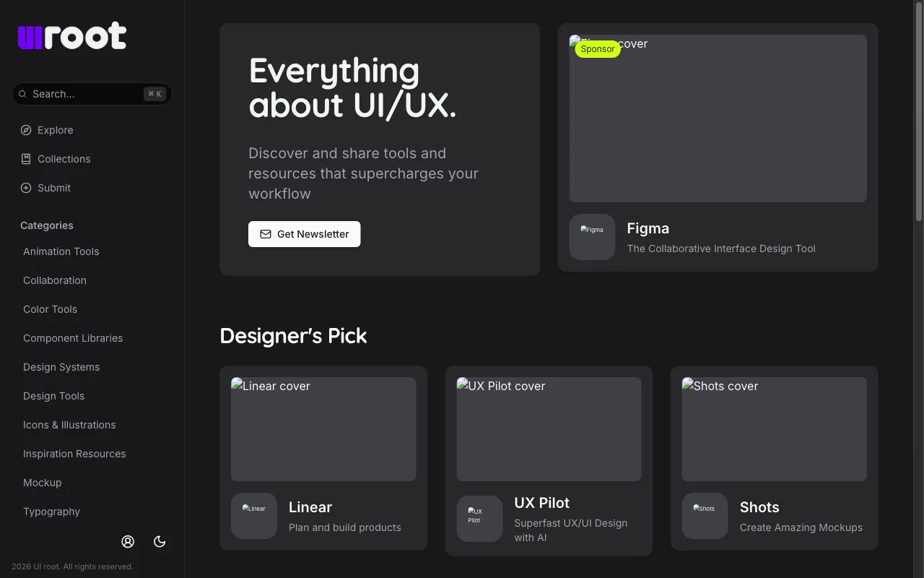The width and height of the screenshot is (924, 578).
Task: Click the Linear title
Action: click(310, 507)
